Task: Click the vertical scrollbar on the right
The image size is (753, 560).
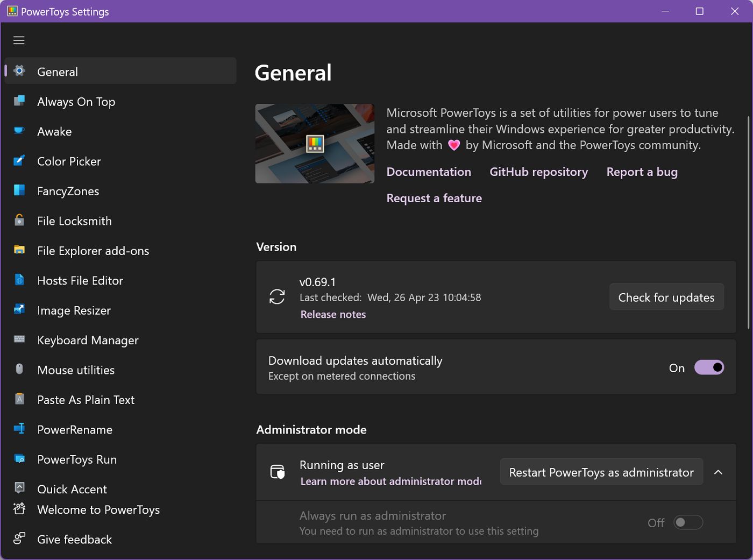Action: click(x=748, y=222)
